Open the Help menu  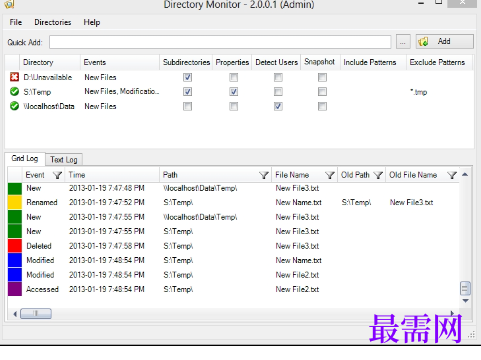tap(92, 22)
